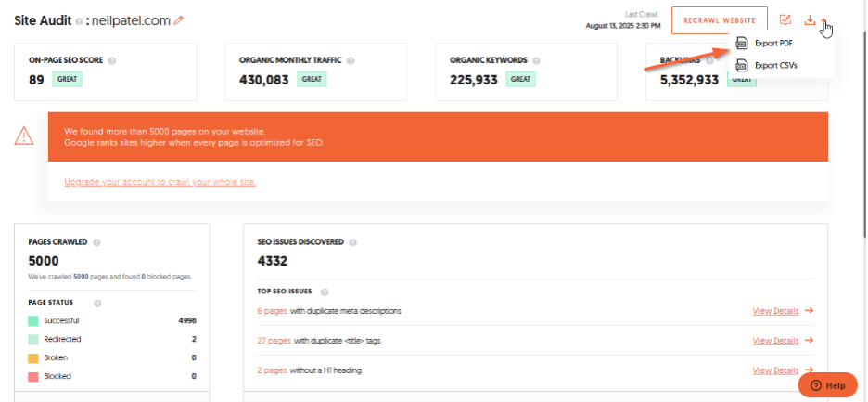Click the On-Page SEO score value 89
Viewport: 868px width, 402px height.
(36, 80)
